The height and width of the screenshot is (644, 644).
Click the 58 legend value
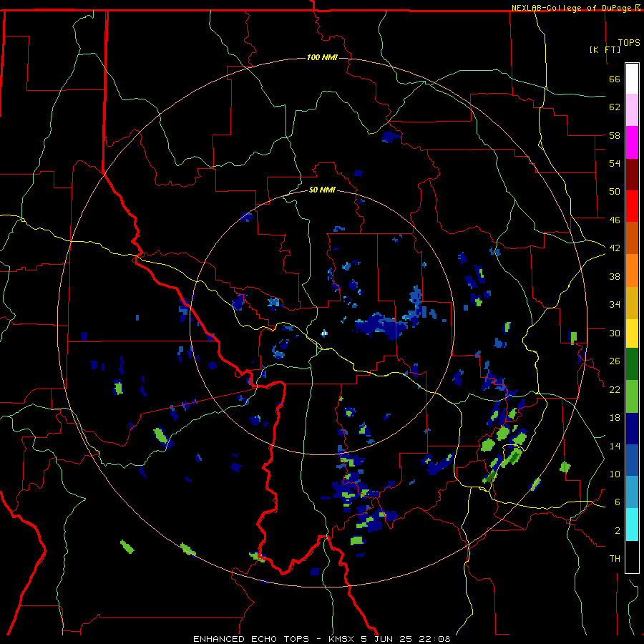pos(615,135)
